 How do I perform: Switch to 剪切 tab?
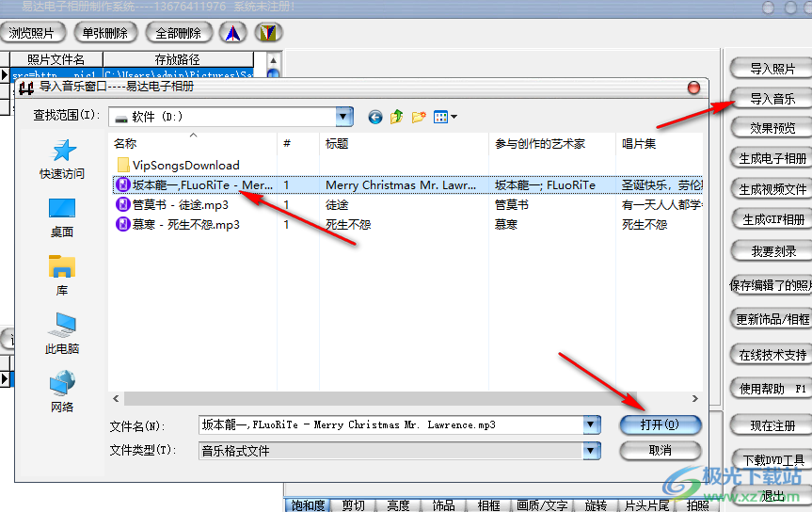point(353,505)
